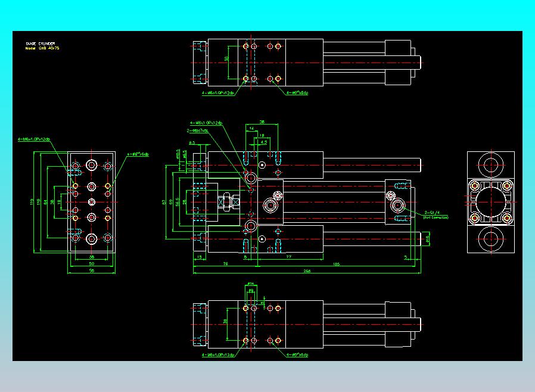The width and height of the screenshot is (535, 392).
Task: Select the 69 vertical dimension
Action: tap(170, 202)
